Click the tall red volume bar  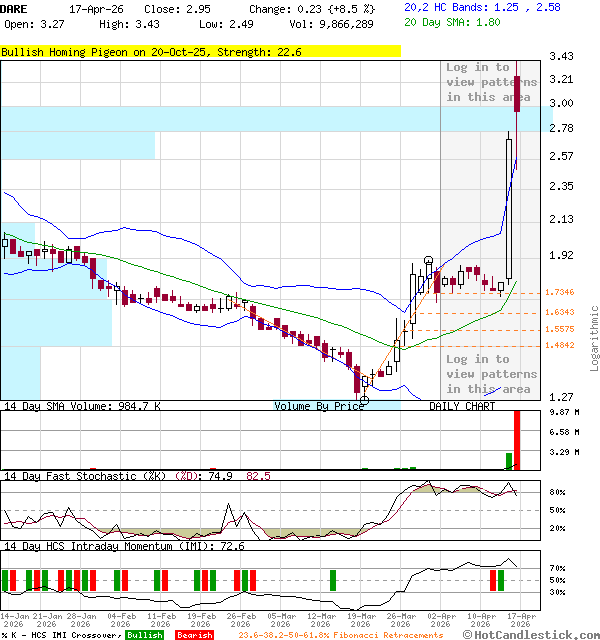tap(517, 440)
